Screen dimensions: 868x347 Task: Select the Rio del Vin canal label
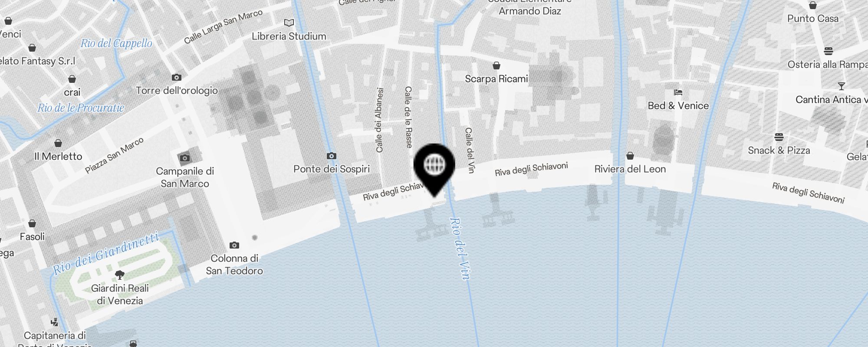[x=460, y=248]
